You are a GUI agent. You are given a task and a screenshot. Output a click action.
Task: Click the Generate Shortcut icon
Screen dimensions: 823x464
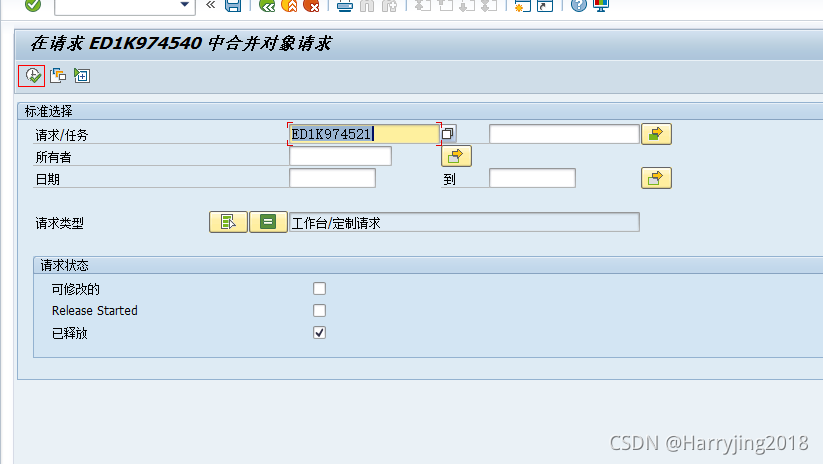pyautogui.click(x=545, y=5)
